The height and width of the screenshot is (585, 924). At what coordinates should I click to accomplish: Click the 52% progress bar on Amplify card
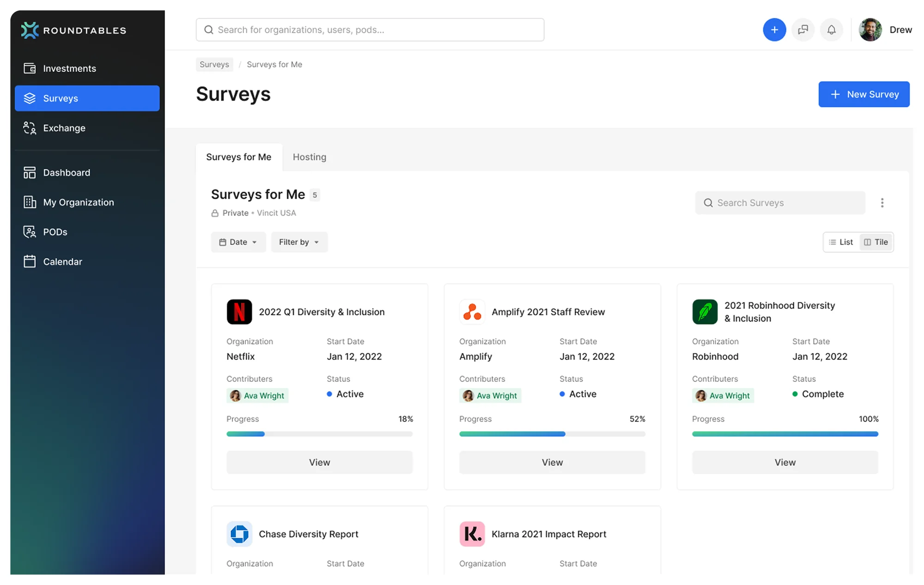[553, 434]
